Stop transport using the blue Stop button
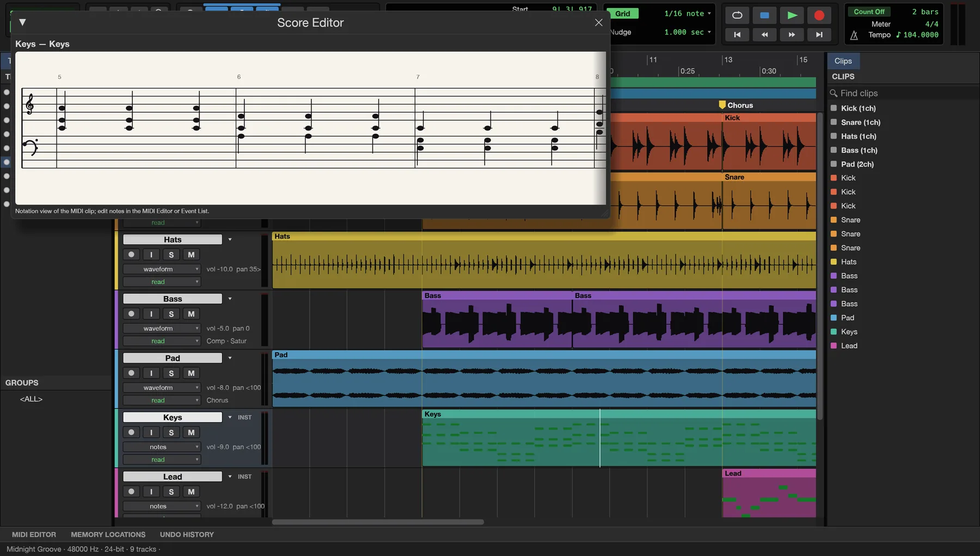Screen dimensions: 980x556 pos(764,15)
